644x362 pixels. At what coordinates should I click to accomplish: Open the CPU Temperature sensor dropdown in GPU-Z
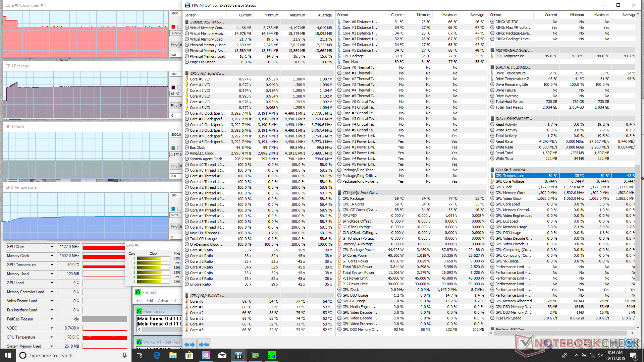[x=52, y=337]
